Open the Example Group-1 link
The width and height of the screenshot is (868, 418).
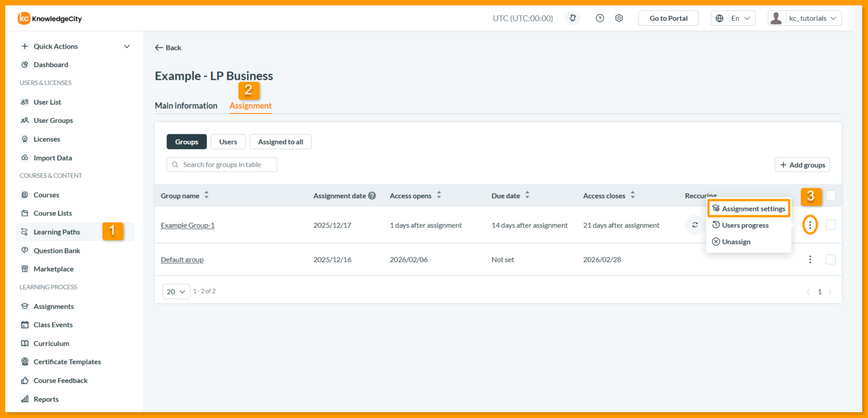coord(187,225)
